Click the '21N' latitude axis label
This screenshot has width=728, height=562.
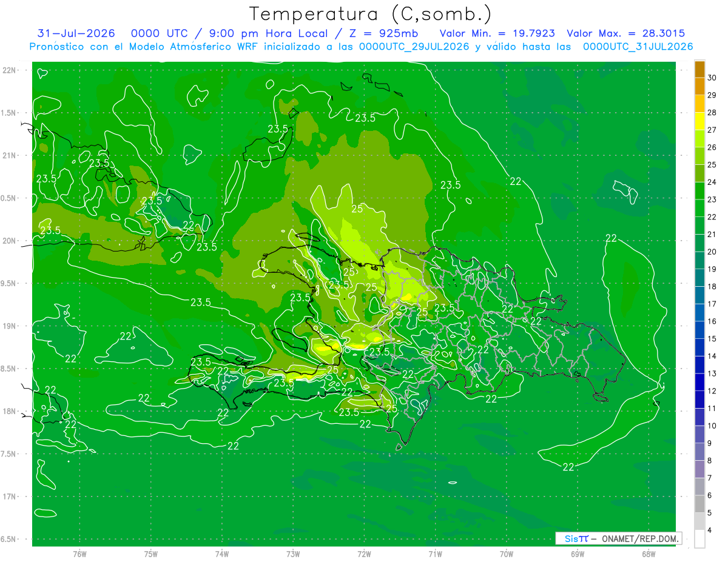click(x=10, y=155)
